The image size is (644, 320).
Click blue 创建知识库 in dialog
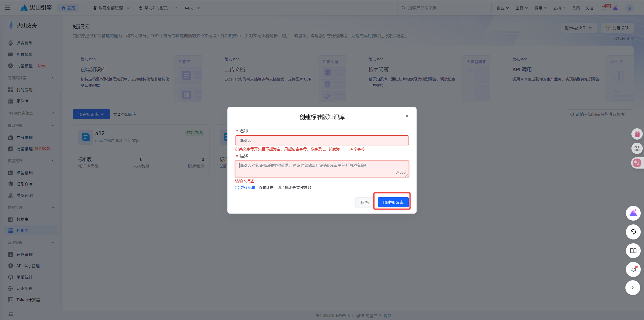[x=393, y=202]
